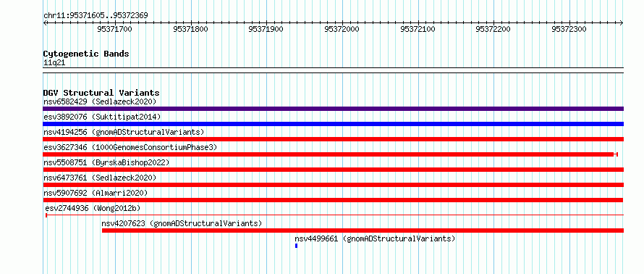Click ruler position 95371700
The width and height of the screenshot is (644, 274).
[x=114, y=29]
